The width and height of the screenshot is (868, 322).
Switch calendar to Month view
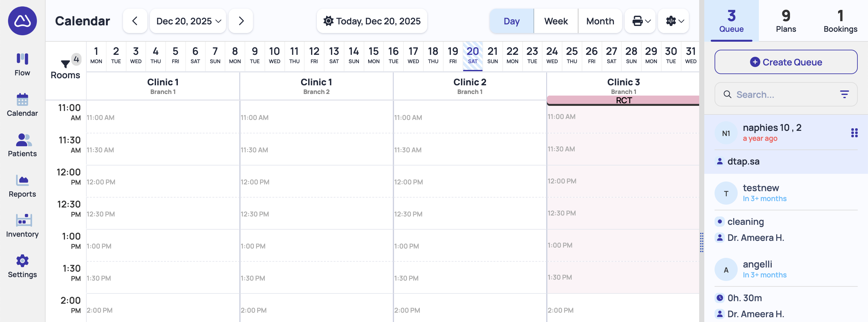click(600, 21)
